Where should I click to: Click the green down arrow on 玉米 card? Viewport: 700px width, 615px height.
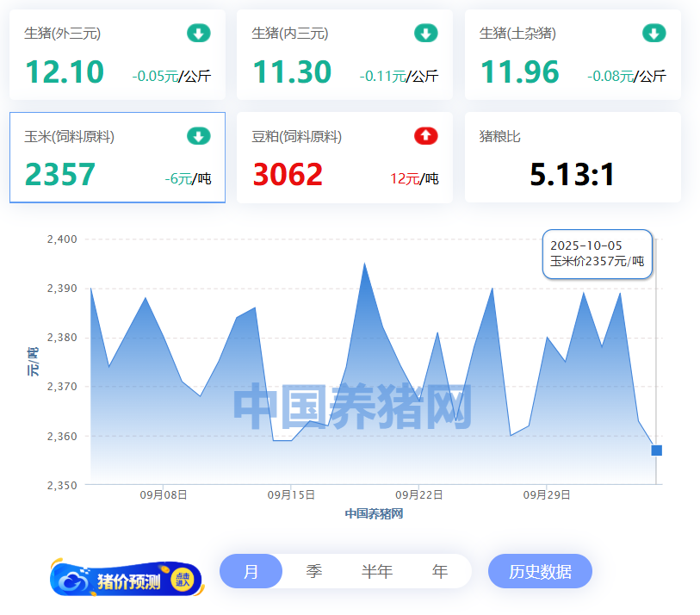click(x=199, y=136)
